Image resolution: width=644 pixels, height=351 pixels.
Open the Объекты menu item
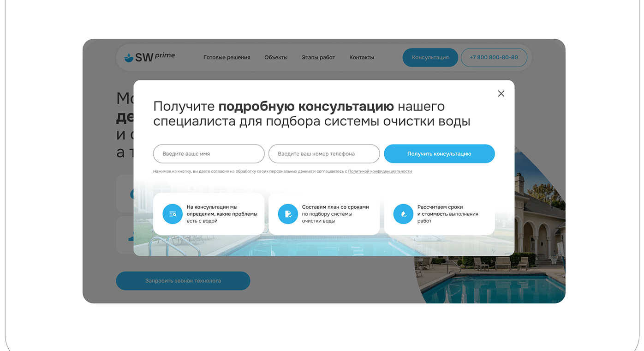coord(276,57)
